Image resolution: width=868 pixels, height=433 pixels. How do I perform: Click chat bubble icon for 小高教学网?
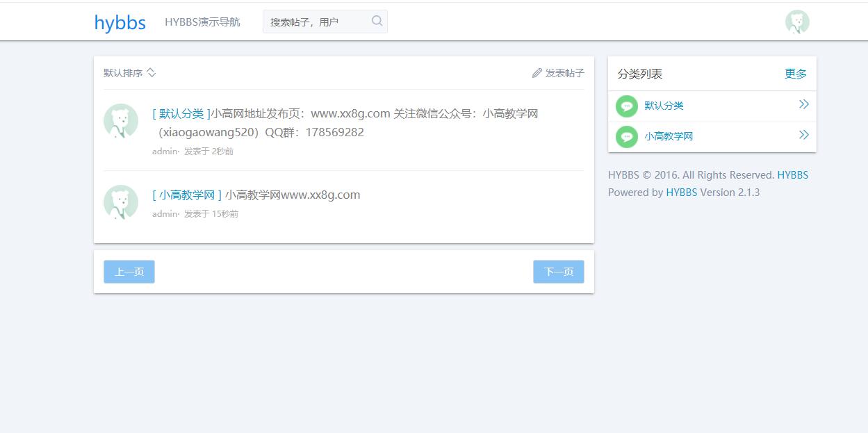[x=627, y=136]
